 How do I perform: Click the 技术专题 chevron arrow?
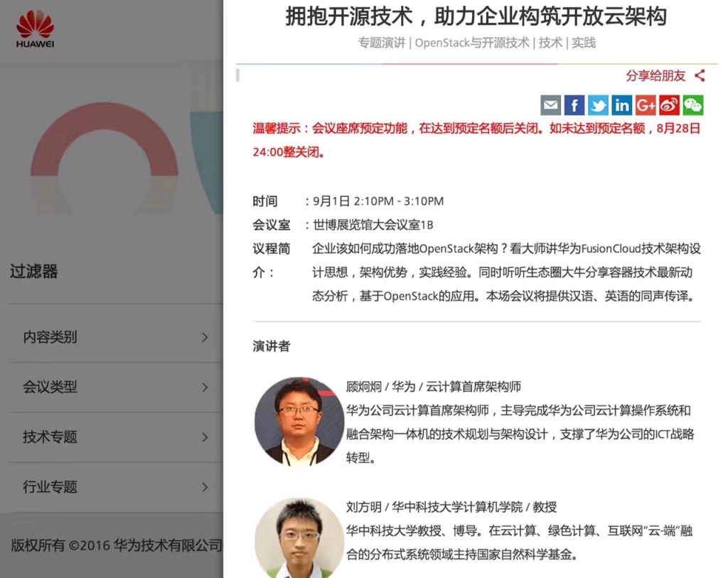205,437
